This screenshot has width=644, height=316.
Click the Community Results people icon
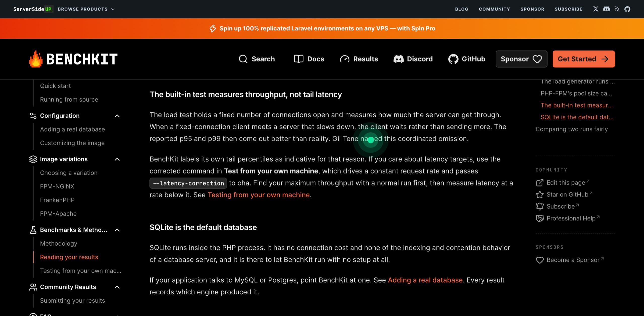click(x=33, y=287)
